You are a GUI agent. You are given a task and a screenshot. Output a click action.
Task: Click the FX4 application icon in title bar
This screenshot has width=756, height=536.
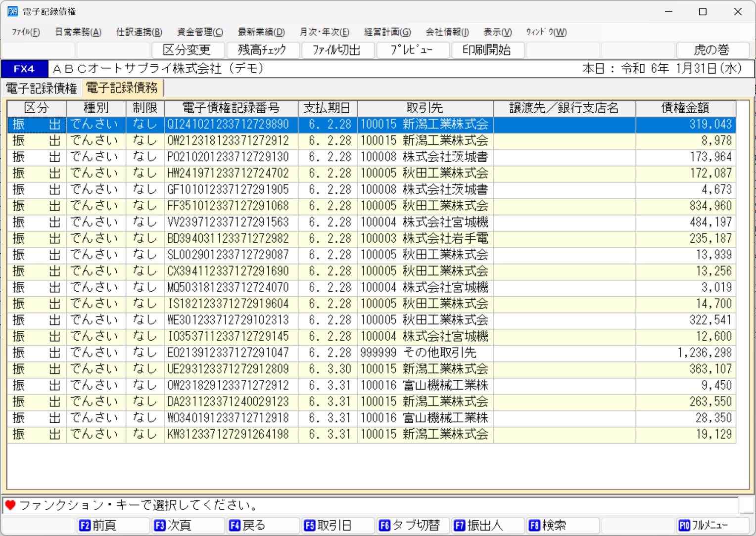point(12,11)
